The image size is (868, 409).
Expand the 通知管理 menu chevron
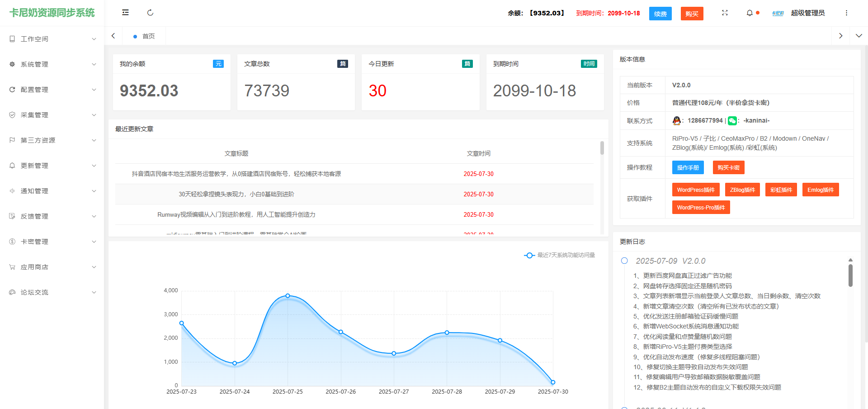click(94, 191)
